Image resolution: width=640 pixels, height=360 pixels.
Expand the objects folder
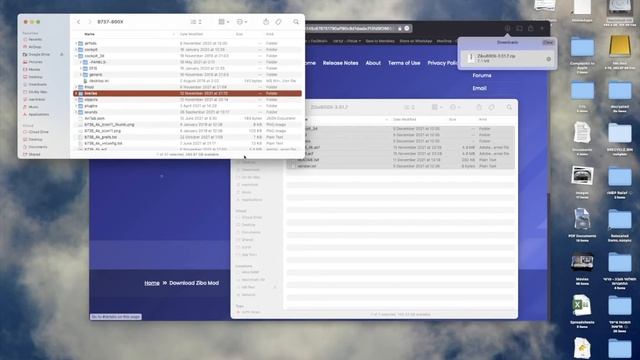76,100
